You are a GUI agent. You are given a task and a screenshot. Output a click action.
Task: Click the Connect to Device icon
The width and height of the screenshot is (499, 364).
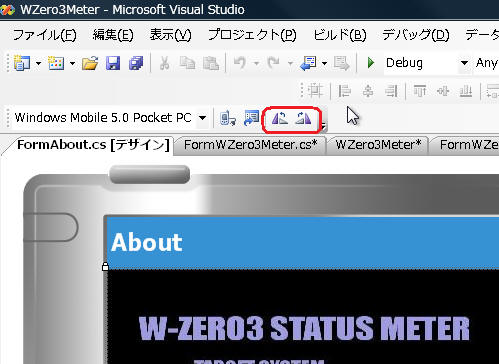tap(228, 118)
